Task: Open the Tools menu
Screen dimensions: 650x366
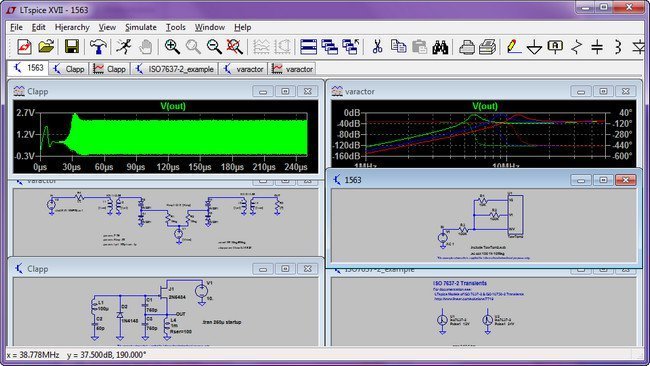Action: point(176,27)
